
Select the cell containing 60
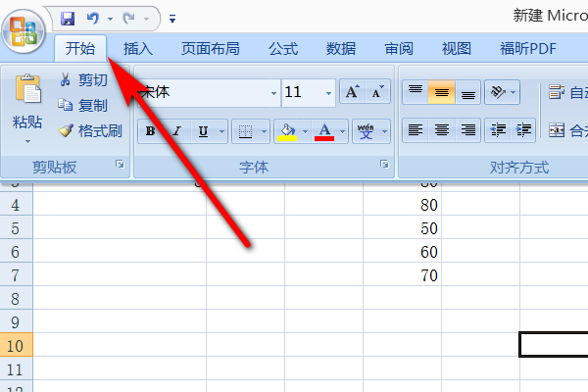[x=402, y=252]
